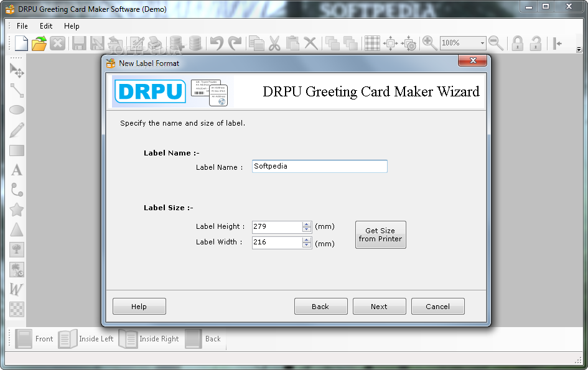
Task: Expand the toolbar overflow arrow
Action: pyautogui.click(x=579, y=49)
